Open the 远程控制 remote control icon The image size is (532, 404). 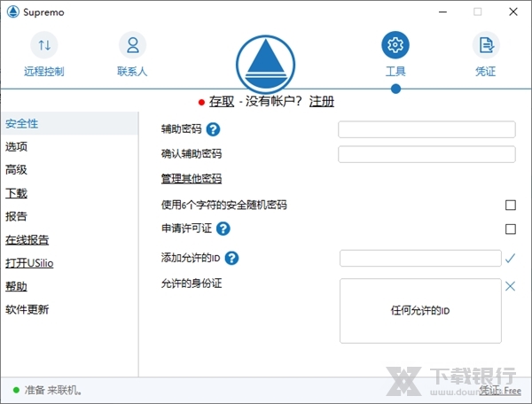coord(44,44)
